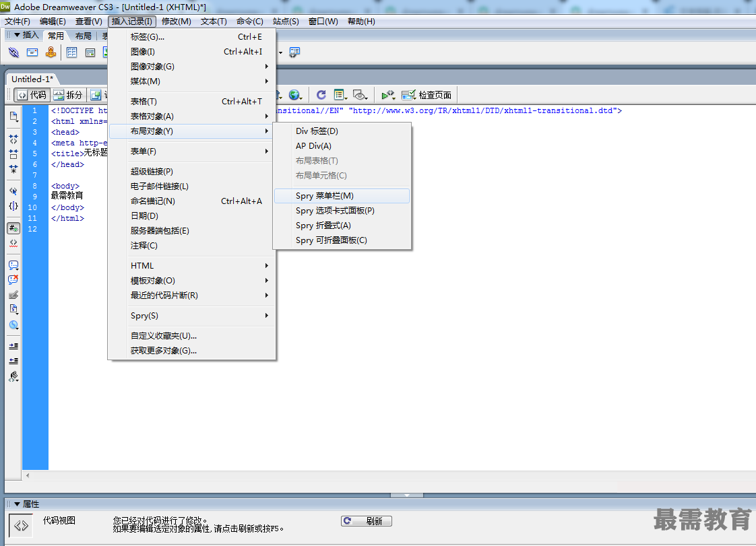The image size is (756, 546).
Task: Toggle Line Numbers icon
Action: pyautogui.click(x=13, y=228)
